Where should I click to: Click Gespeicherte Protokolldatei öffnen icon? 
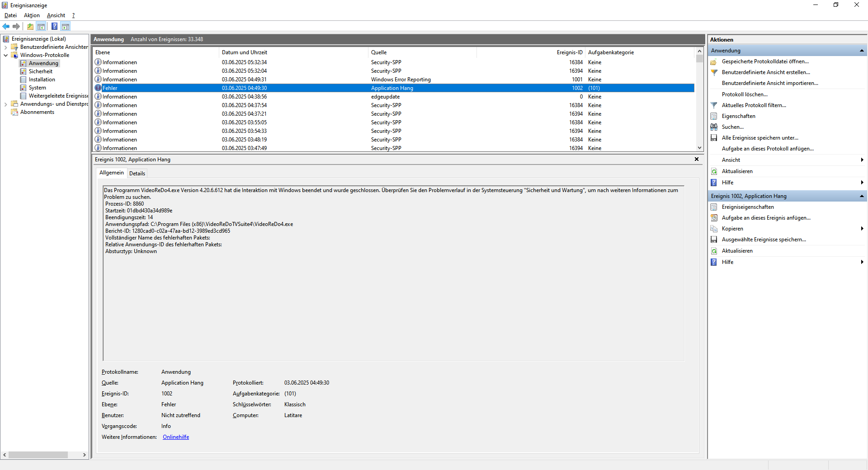[714, 61]
